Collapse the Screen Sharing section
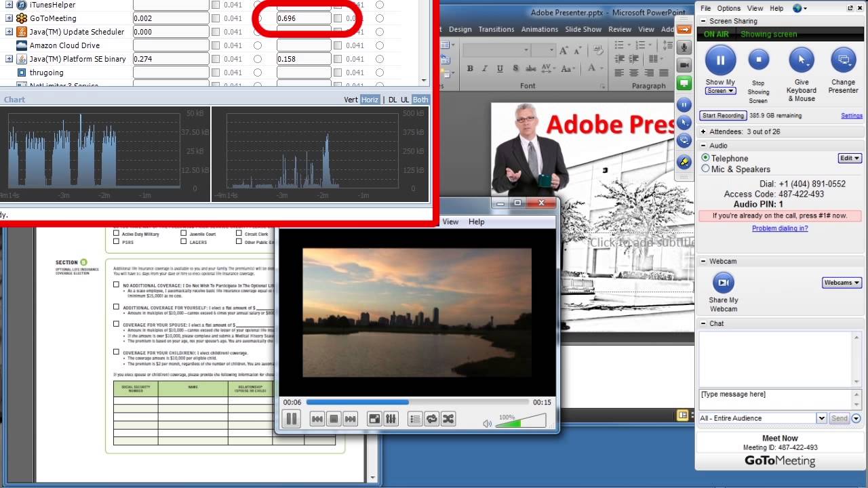Screen dimensions: 868x488 [703, 21]
